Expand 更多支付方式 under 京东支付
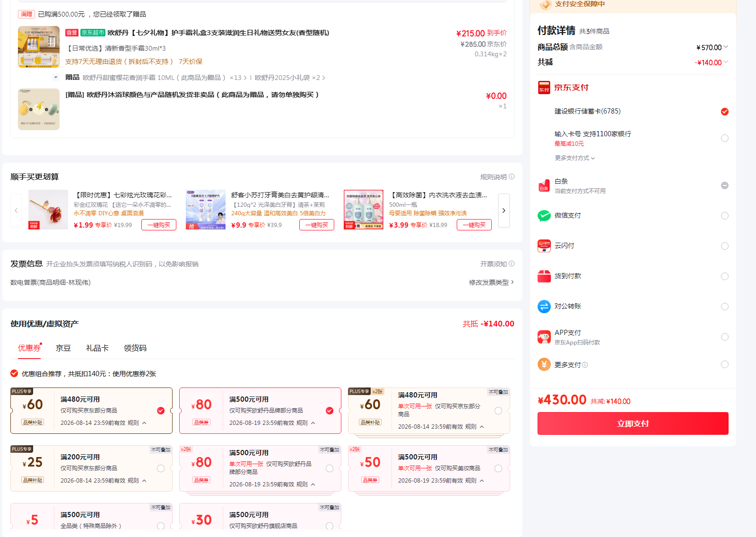The image size is (756, 537). click(x=575, y=158)
